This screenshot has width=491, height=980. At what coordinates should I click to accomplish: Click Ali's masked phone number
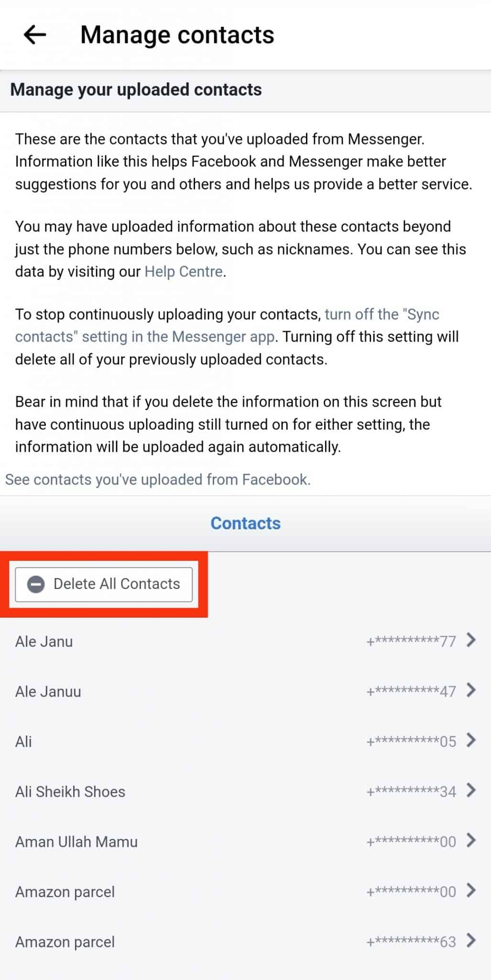coord(411,741)
